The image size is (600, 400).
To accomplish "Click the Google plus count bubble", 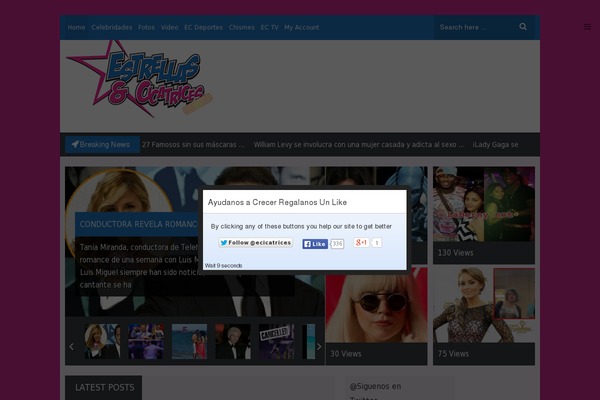I will point(377,243).
